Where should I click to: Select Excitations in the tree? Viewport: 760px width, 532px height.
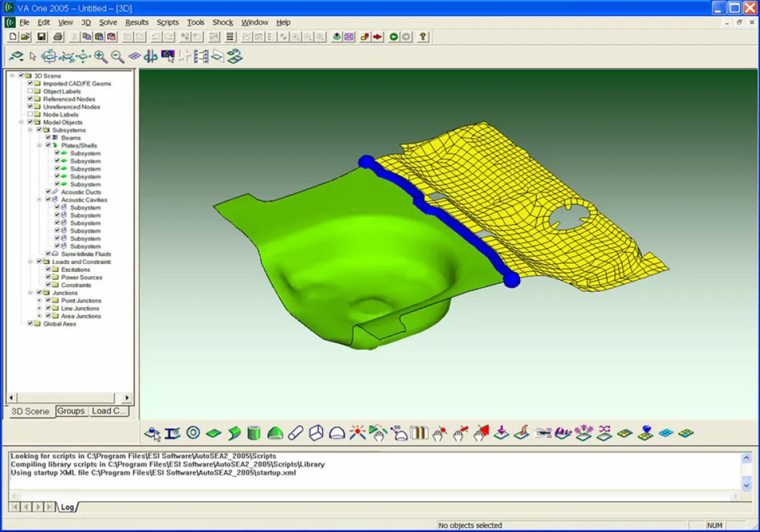pos(76,269)
